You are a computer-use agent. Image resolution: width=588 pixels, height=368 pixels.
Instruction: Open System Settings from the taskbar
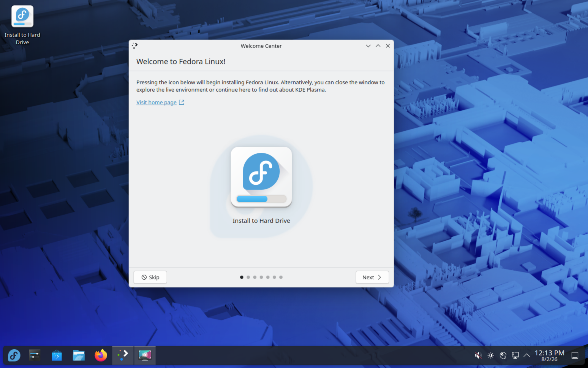[x=35, y=355]
